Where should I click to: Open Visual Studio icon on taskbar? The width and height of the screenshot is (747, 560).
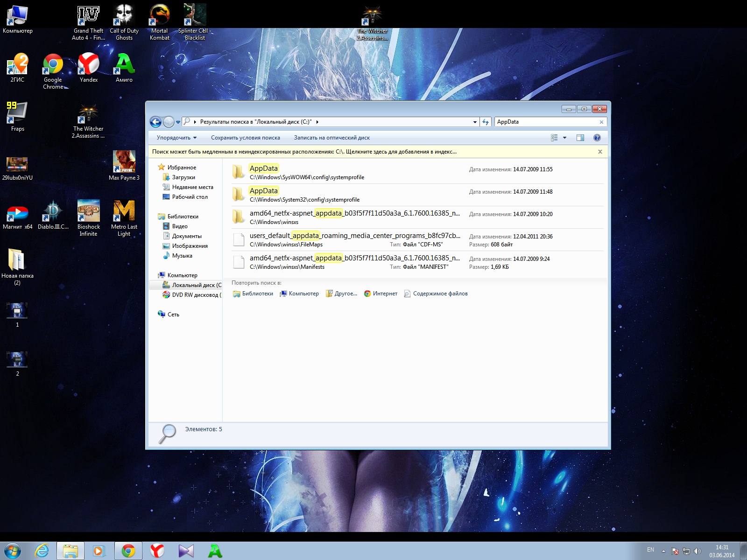click(x=186, y=551)
